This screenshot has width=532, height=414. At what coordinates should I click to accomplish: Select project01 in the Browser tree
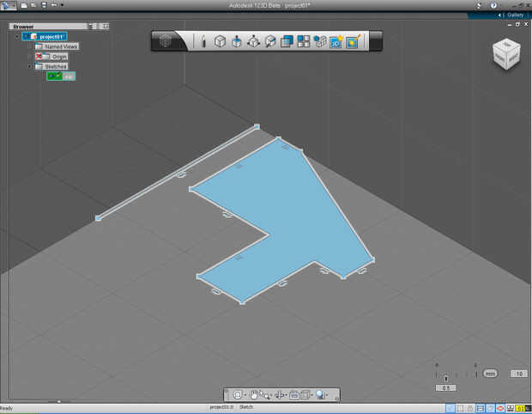[x=45, y=37]
